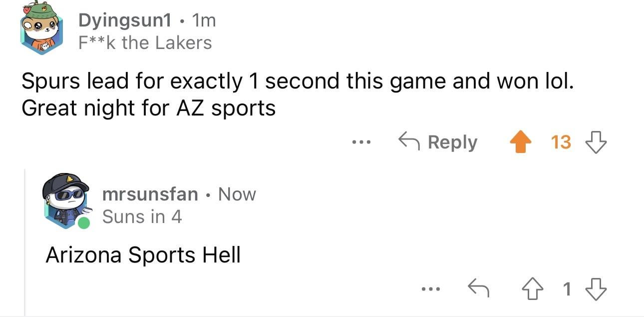644x317 pixels.
Task: Toggle the orange upvote on Dyingsun1's comment
Action: [x=520, y=142]
